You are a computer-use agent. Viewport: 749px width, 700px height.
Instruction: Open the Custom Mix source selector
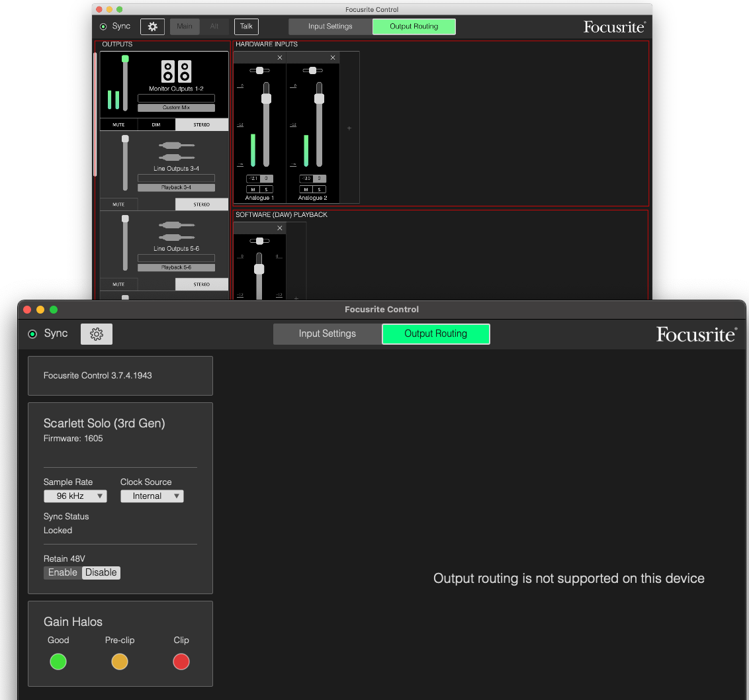[x=176, y=107]
